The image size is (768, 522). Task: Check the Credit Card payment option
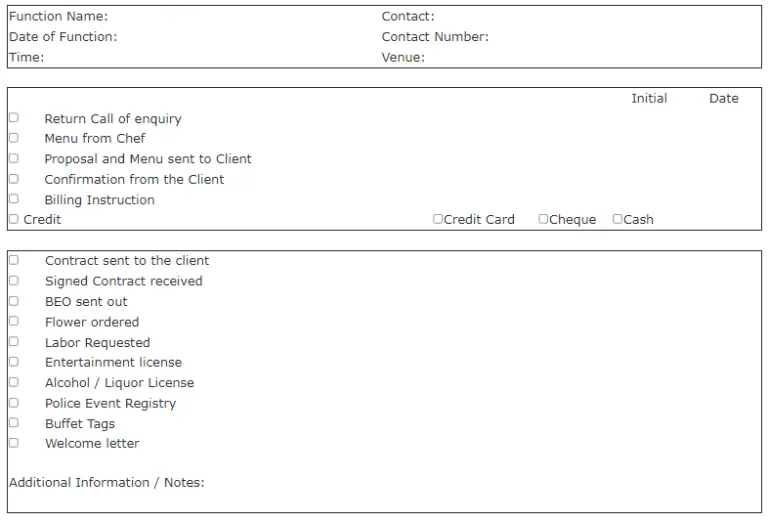click(x=438, y=219)
